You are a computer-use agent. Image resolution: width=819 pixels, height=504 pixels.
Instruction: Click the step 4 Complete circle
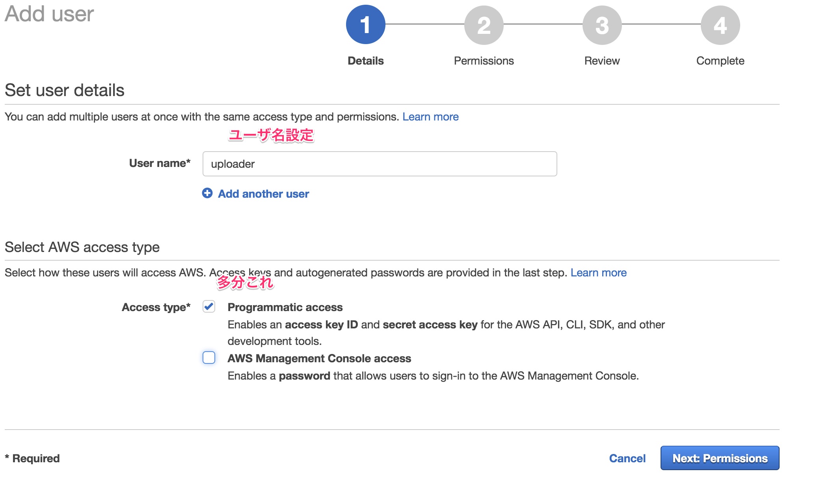click(x=720, y=25)
